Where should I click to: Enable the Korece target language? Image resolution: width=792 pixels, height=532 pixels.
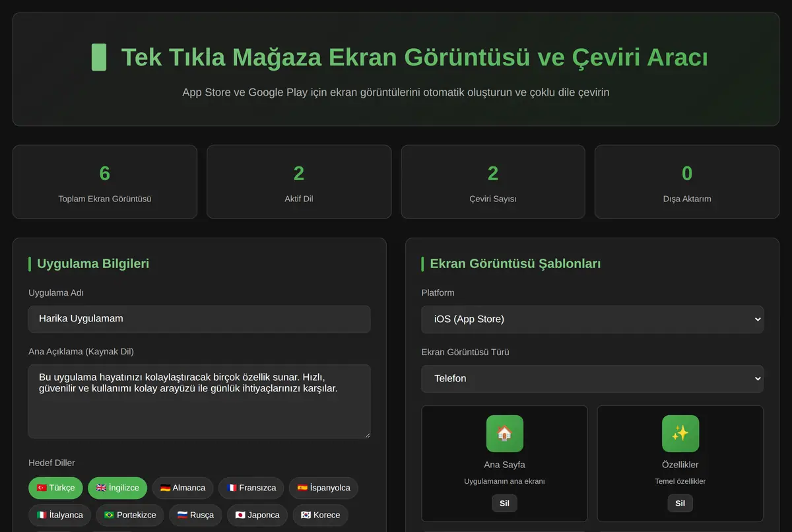pos(320,515)
